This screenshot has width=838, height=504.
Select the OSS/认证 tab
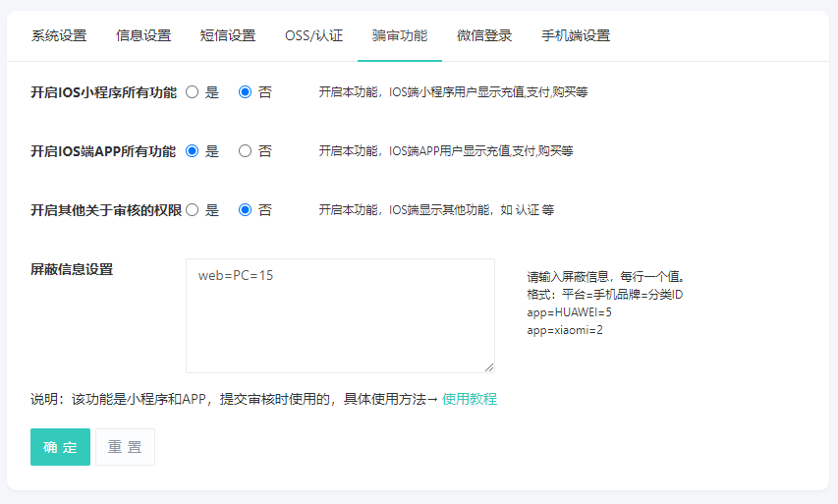[313, 35]
